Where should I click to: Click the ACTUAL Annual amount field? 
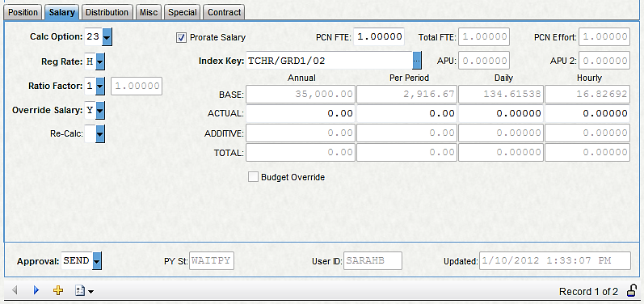click(x=301, y=113)
